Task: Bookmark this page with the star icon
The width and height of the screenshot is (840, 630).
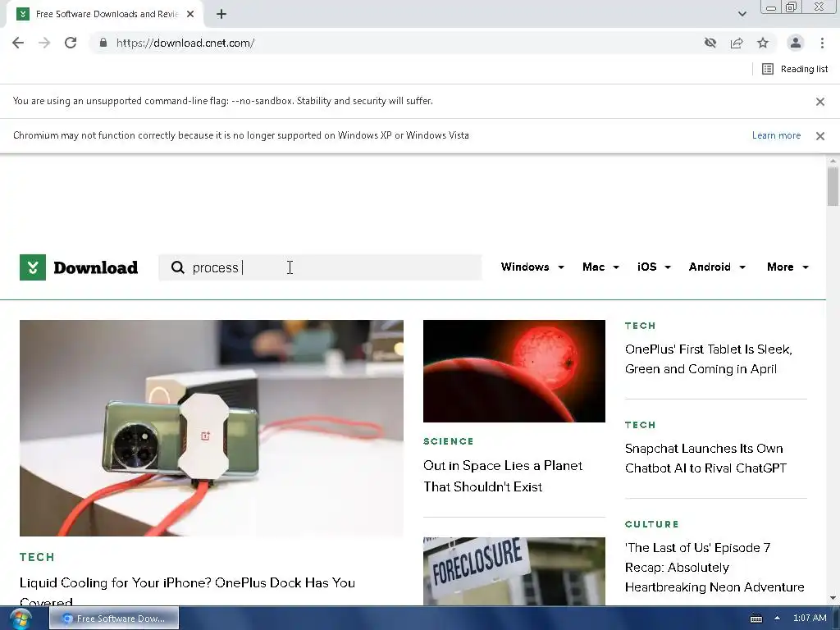Action: (x=763, y=43)
